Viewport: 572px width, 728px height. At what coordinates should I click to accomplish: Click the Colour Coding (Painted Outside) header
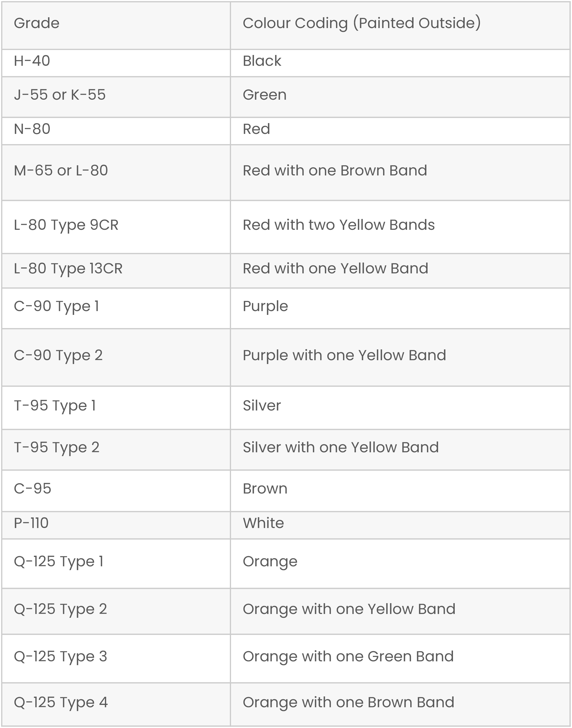pos(362,23)
